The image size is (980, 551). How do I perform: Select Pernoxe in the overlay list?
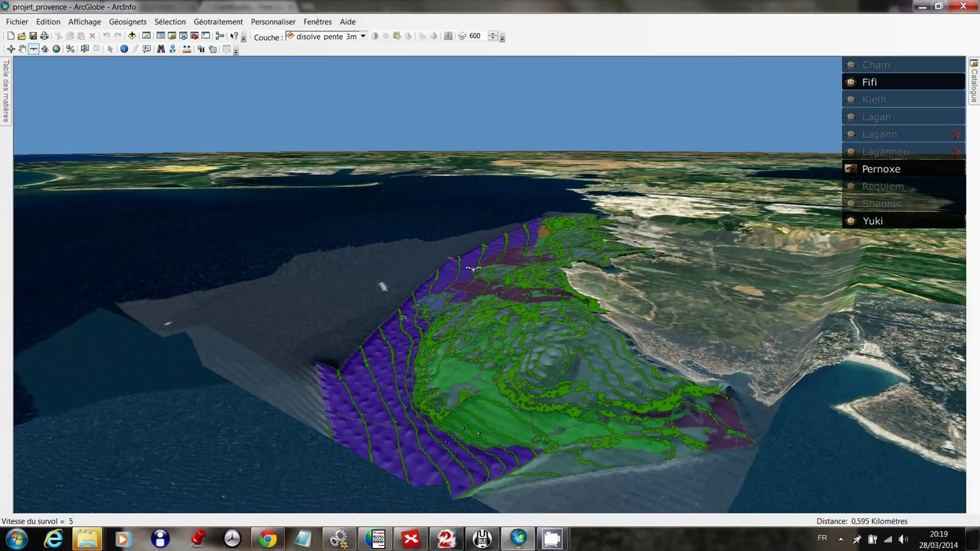coord(903,169)
